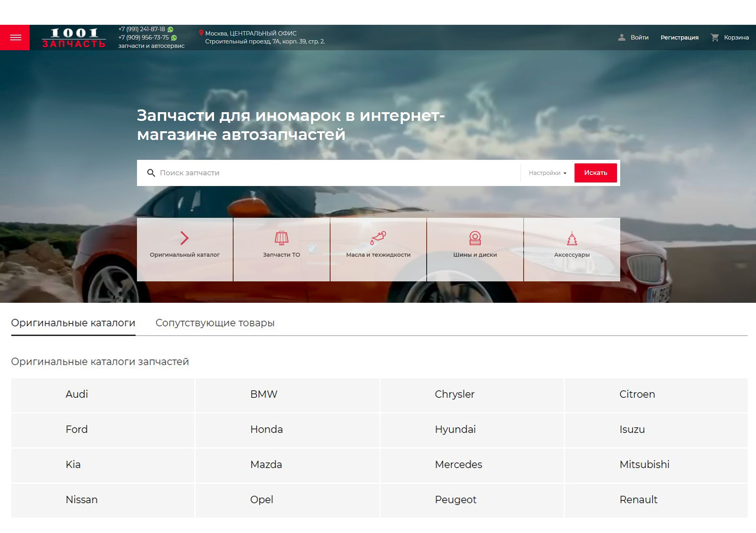Click the Запчасти ТО label

(x=282, y=255)
